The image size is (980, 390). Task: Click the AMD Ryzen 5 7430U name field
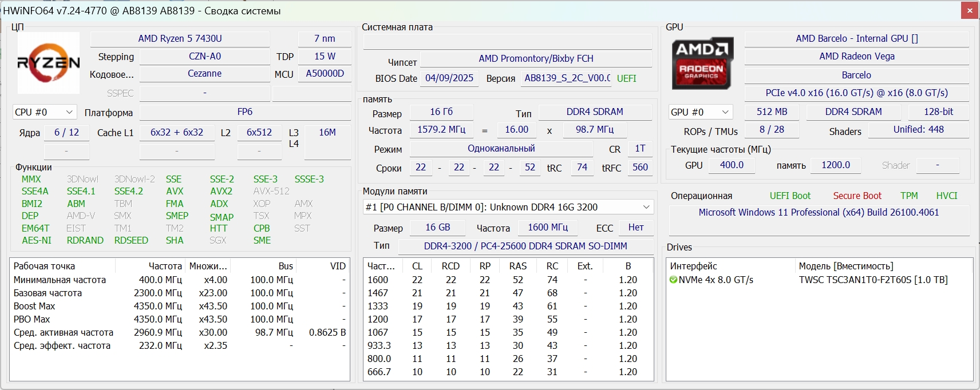pyautogui.click(x=180, y=38)
